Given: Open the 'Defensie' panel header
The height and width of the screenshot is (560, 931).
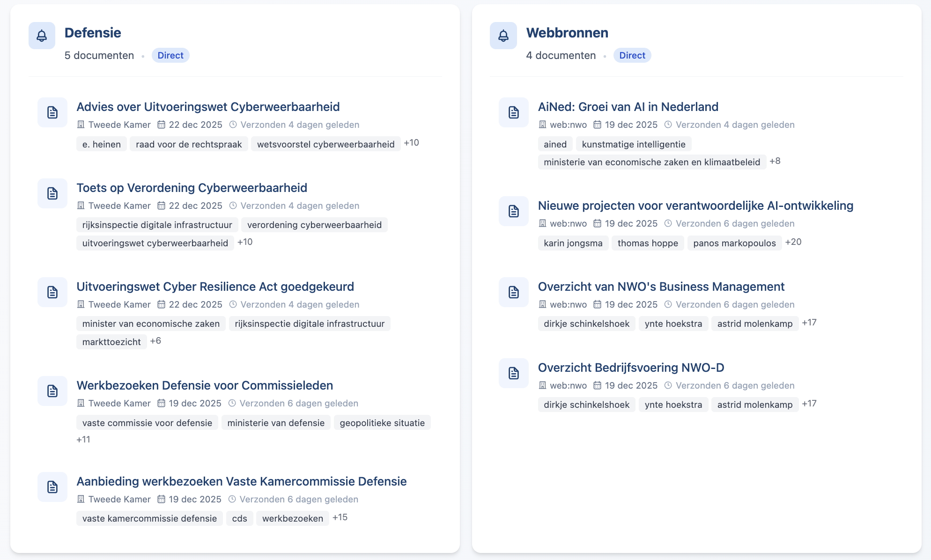Looking at the screenshot, I should point(93,33).
